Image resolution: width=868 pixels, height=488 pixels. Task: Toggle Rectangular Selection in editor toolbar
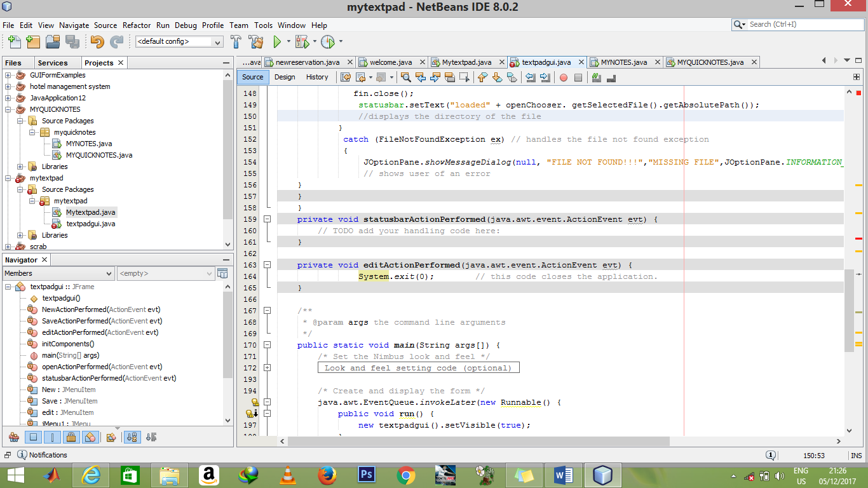465,78
